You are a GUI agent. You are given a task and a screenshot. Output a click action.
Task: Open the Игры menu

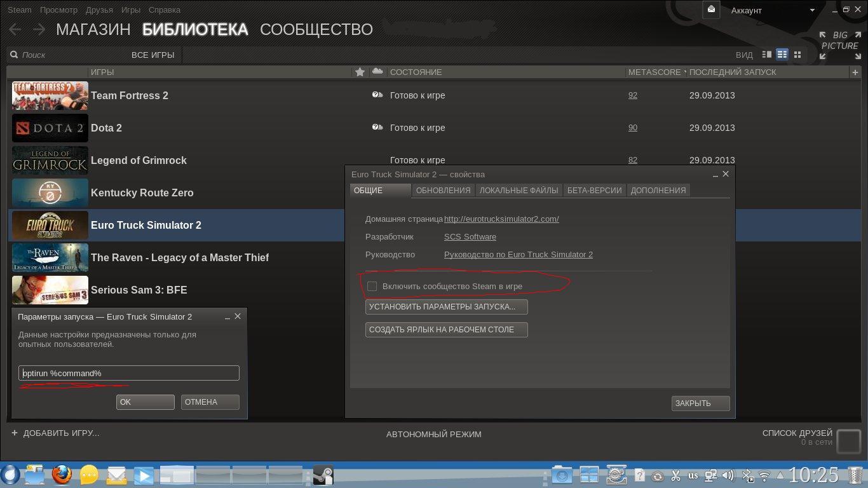(131, 10)
